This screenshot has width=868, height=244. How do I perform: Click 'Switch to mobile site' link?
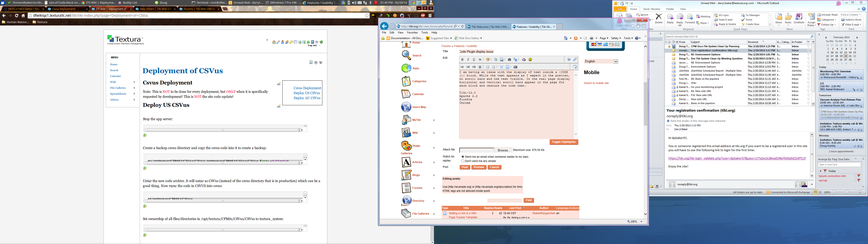[596, 83]
